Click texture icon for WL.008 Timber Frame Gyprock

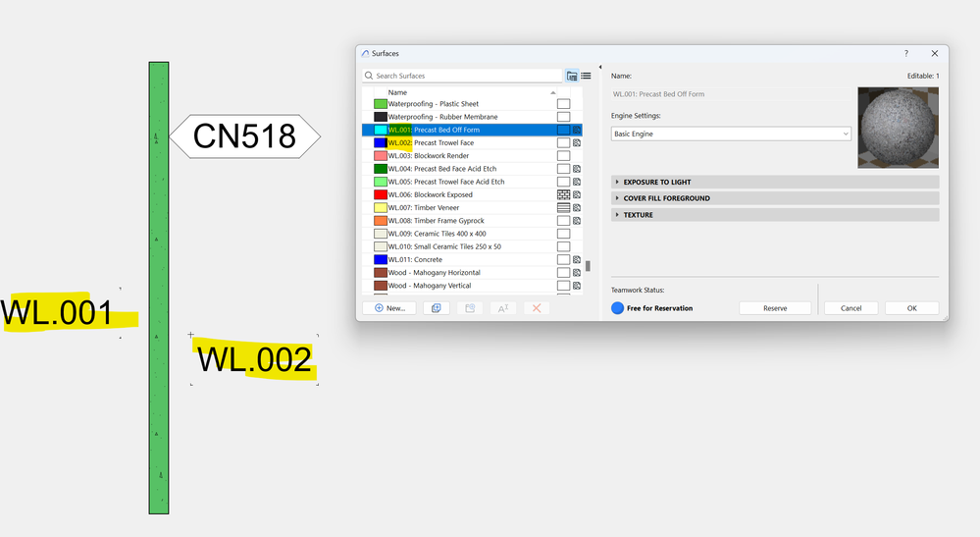[x=577, y=221]
